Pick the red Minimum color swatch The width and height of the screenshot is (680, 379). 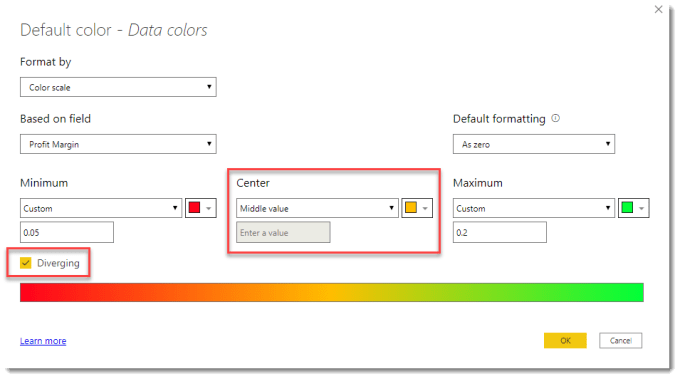tap(194, 208)
